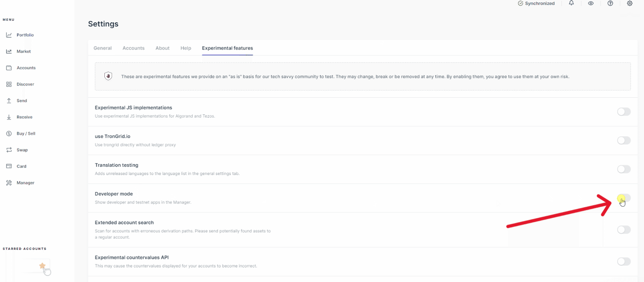The width and height of the screenshot is (644, 282).
Task: Click the settings gear icon
Action: tap(630, 3)
